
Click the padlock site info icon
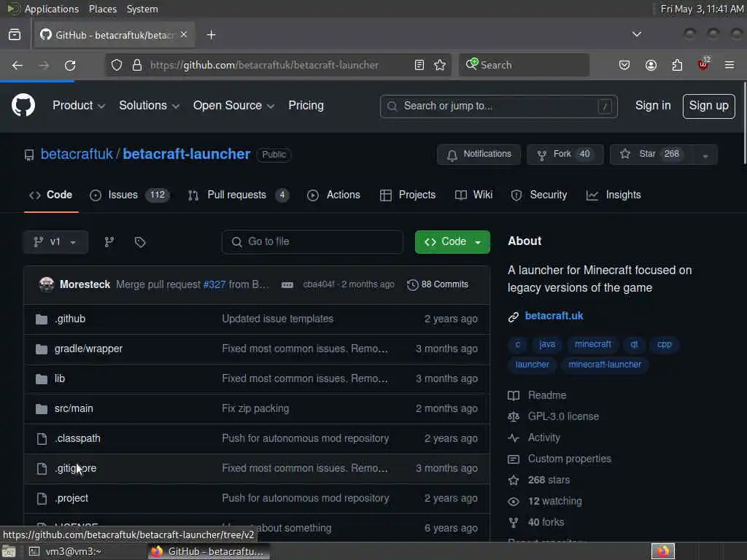[137, 65]
